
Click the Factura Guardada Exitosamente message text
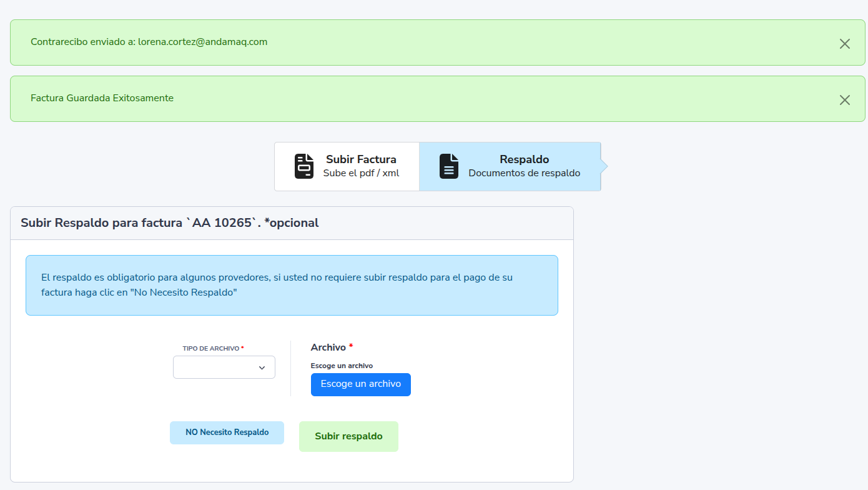(x=102, y=98)
